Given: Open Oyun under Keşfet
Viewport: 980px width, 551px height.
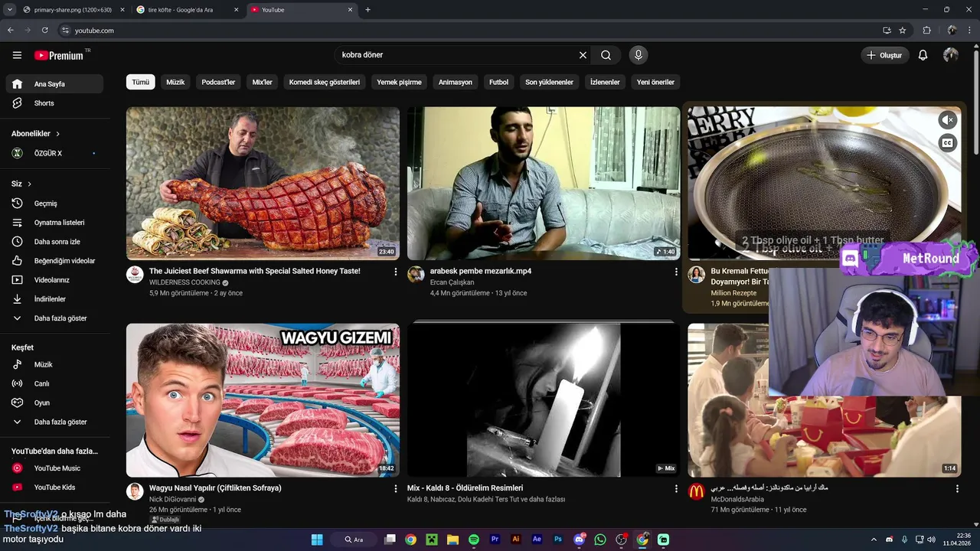Looking at the screenshot, I should [54, 403].
